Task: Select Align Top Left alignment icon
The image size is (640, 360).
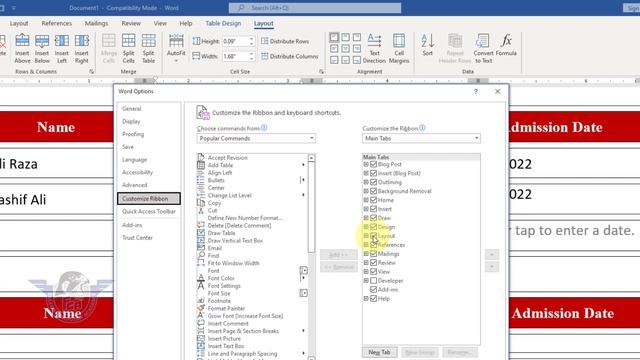Action: tap(334, 38)
